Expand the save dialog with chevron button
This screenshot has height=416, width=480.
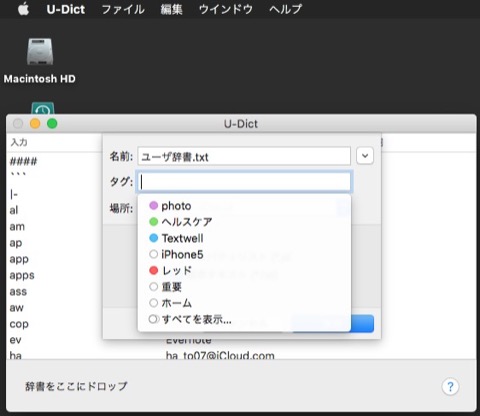[365, 156]
